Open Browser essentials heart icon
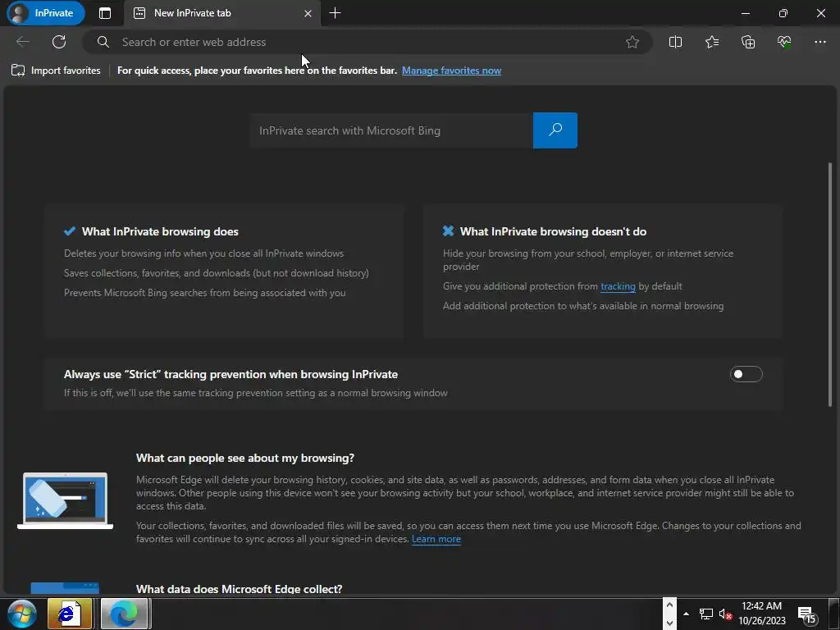This screenshot has height=630, width=840. [784, 42]
